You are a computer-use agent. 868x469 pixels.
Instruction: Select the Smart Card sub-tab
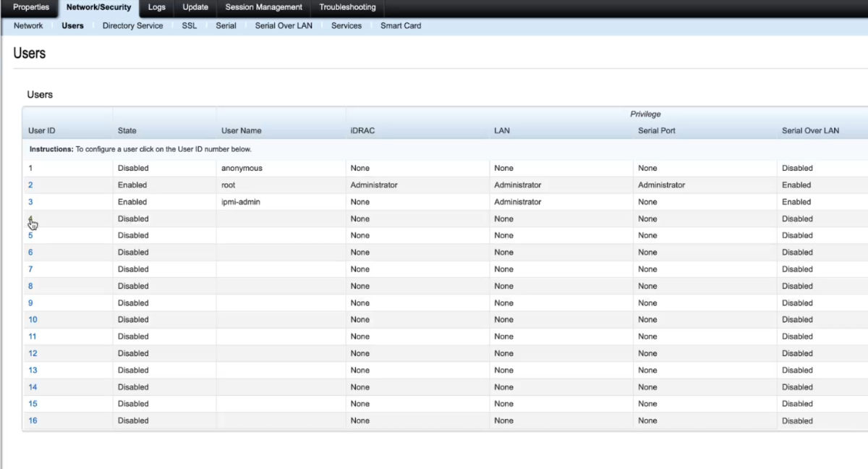click(x=401, y=25)
